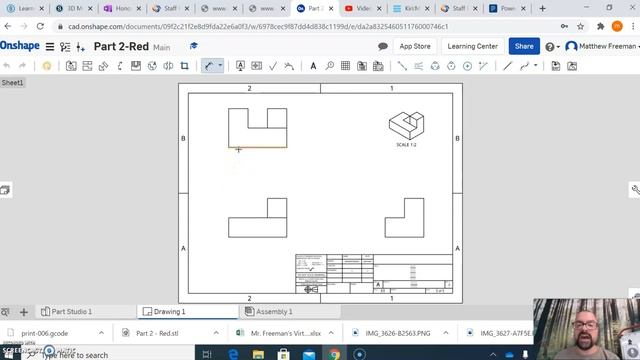Open the Dimension tool dropdown arrow
The width and height of the screenshot is (640, 360).
click(x=220, y=66)
